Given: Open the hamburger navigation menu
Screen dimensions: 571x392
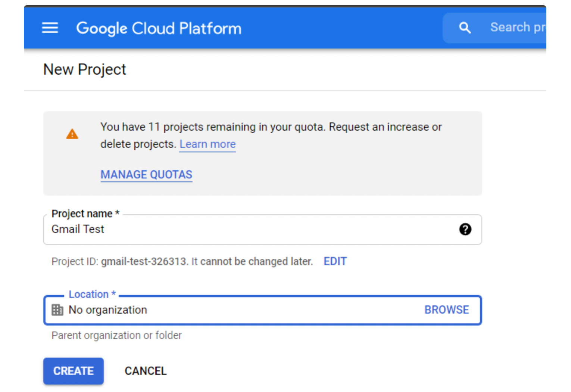Looking at the screenshot, I should [x=50, y=28].
